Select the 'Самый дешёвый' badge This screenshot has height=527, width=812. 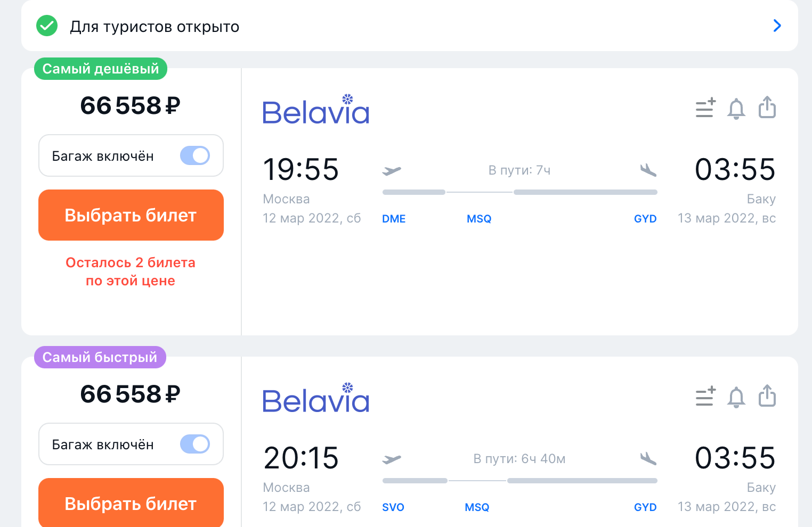click(x=101, y=69)
